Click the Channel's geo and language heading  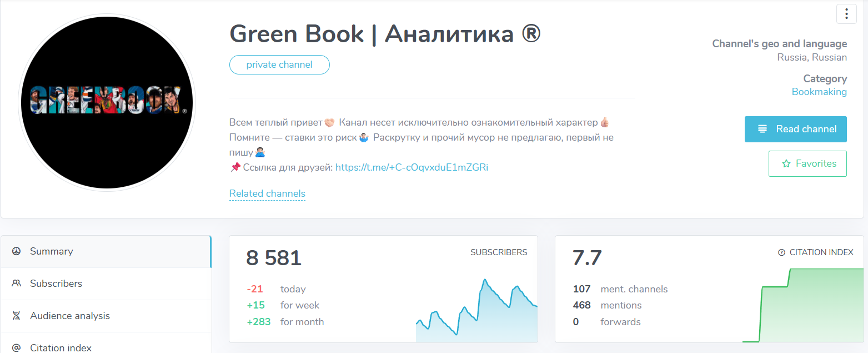tap(780, 43)
